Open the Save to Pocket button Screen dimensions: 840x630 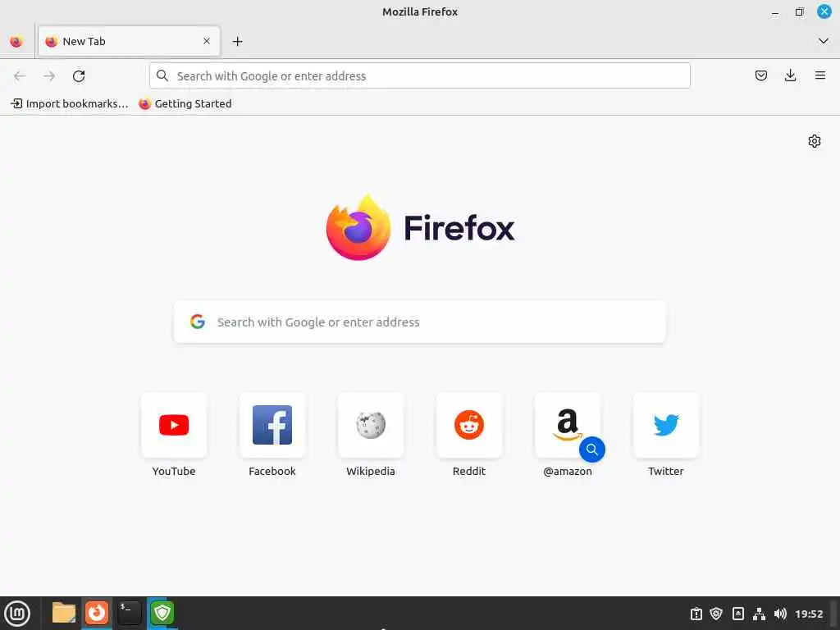coord(760,76)
